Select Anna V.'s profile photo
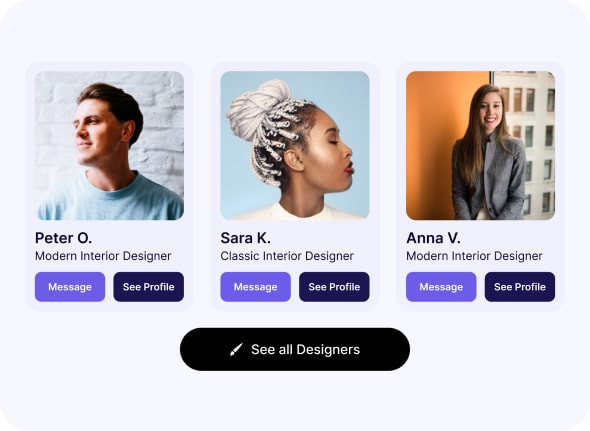Viewport: 590px width, 431px height. pos(481,145)
